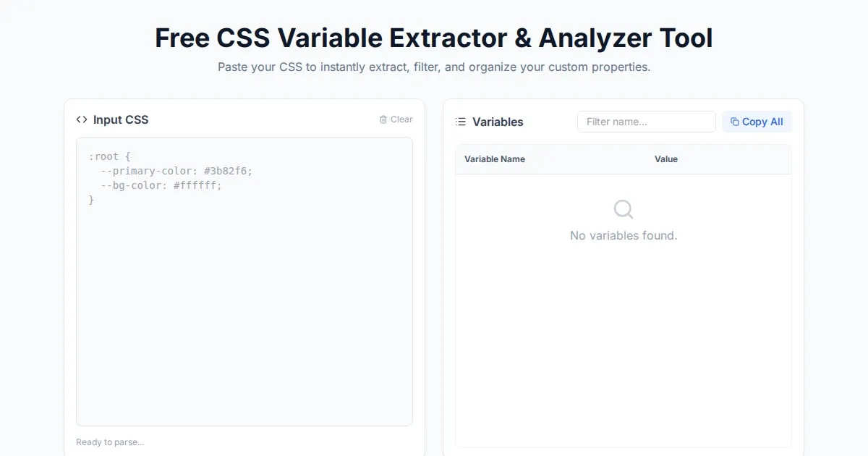Click the Ready to parse status text
Screen dimensions: 868x456
point(110,442)
